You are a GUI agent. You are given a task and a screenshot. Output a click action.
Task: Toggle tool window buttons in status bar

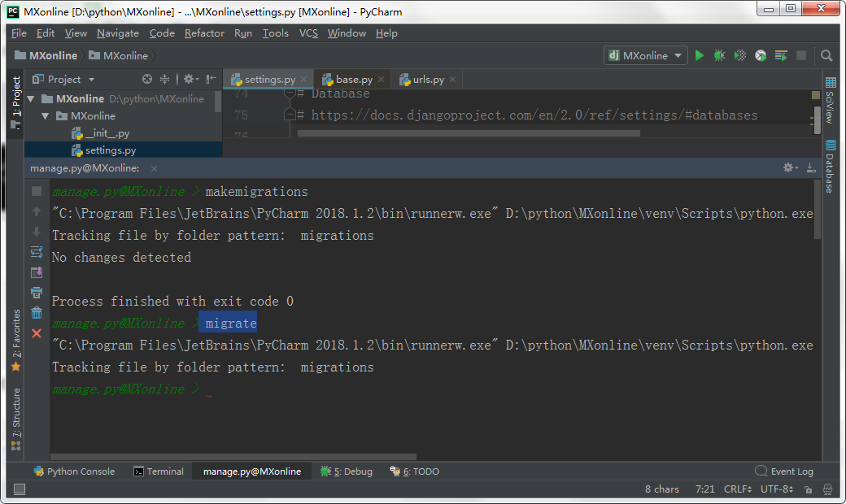[20, 489]
